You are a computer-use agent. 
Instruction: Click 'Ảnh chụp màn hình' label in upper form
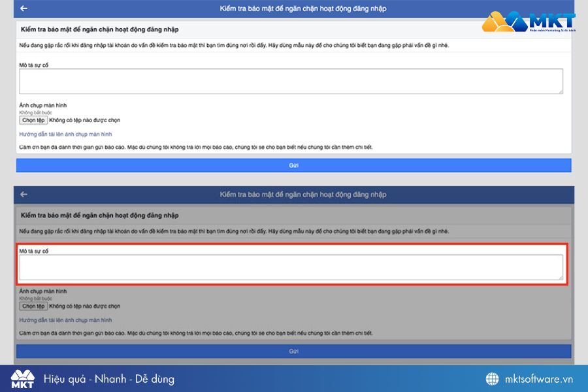pyautogui.click(x=43, y=105)
